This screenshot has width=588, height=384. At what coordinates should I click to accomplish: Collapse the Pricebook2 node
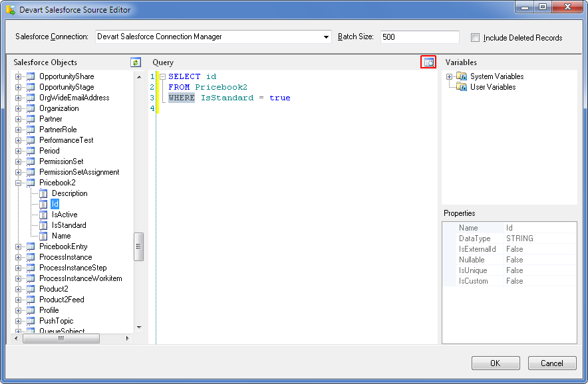coord(18,183)
